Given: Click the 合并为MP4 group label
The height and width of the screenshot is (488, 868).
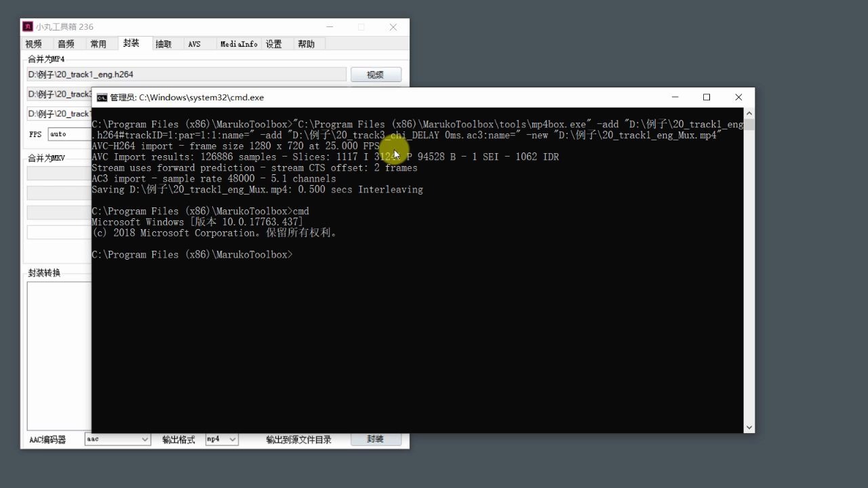Looking at the screenshot, I should click(46, 59).
